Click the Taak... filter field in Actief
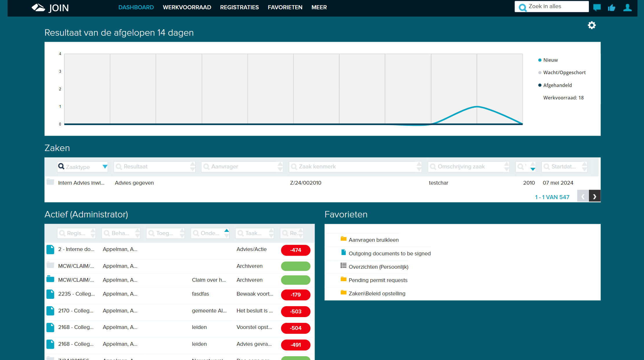This screenshot has width=644, height=360. point(255,233)
